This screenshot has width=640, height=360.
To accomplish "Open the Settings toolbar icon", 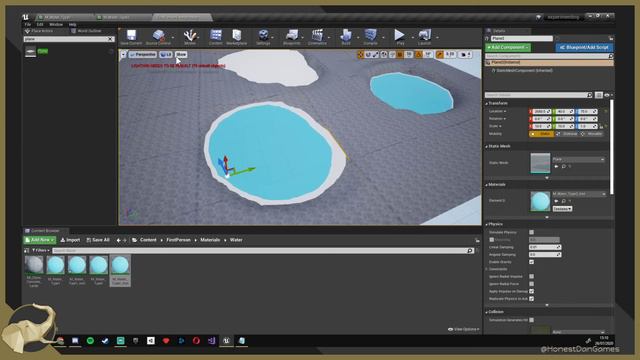I will click(263, 37).
